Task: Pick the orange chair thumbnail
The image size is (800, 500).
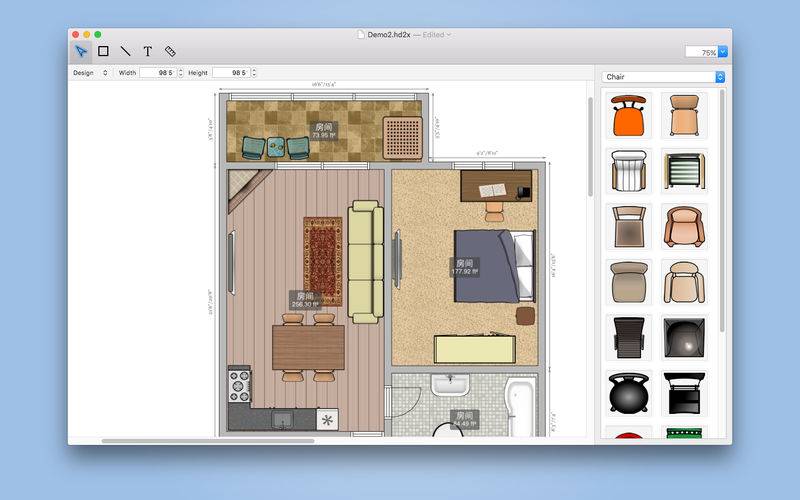Action: click(629, 115)
